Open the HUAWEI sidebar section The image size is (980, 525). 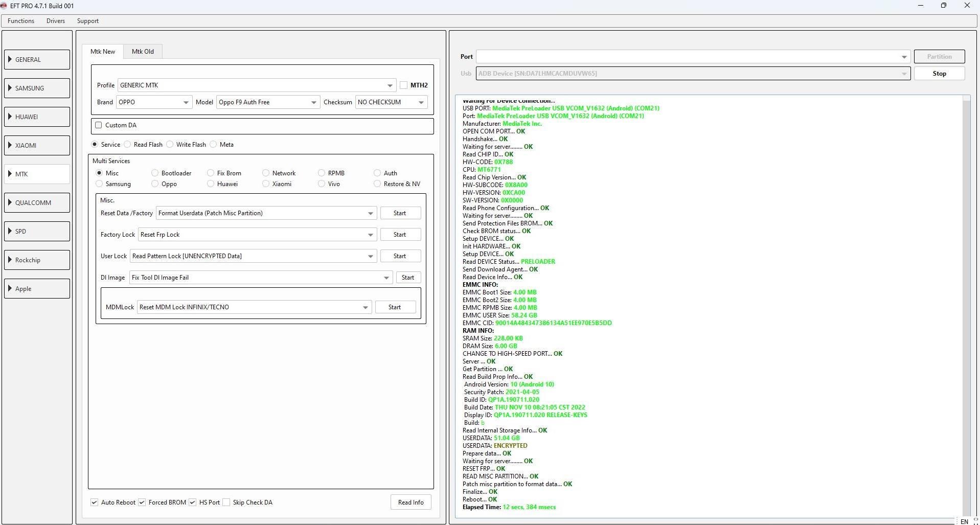tap(37, 117)
